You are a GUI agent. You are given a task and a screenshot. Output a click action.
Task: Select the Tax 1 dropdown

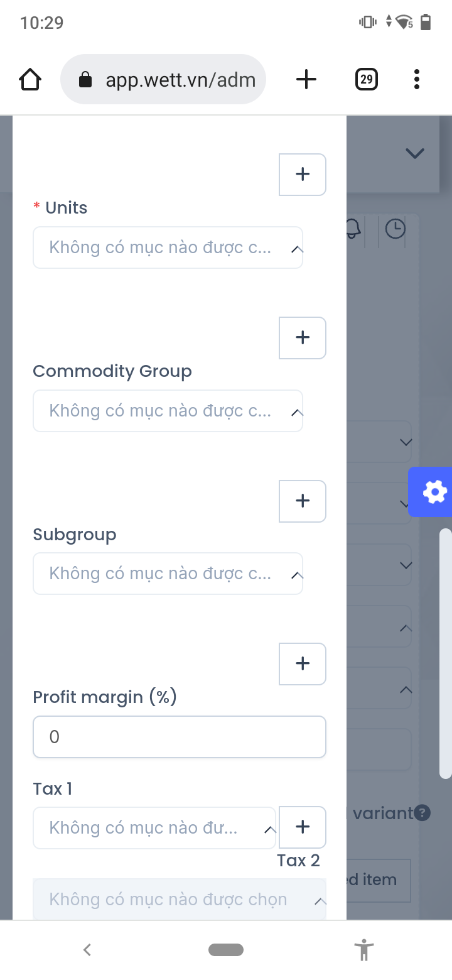(154, 828)
